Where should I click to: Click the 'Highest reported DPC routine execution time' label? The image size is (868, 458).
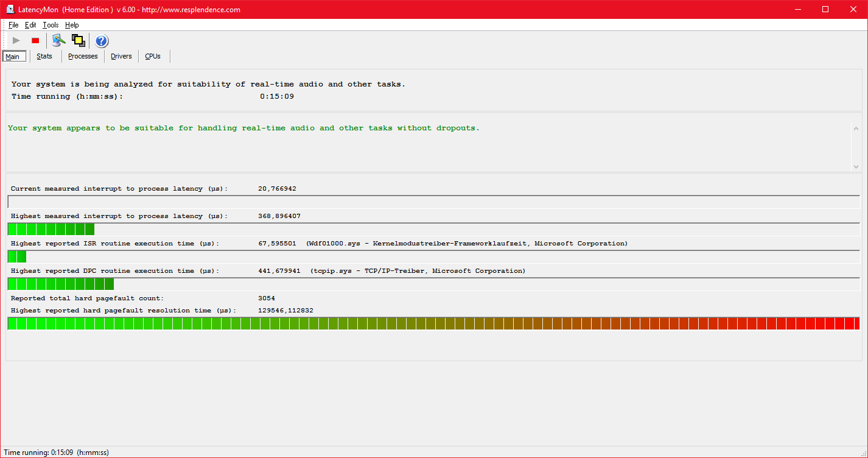point(115,271)
